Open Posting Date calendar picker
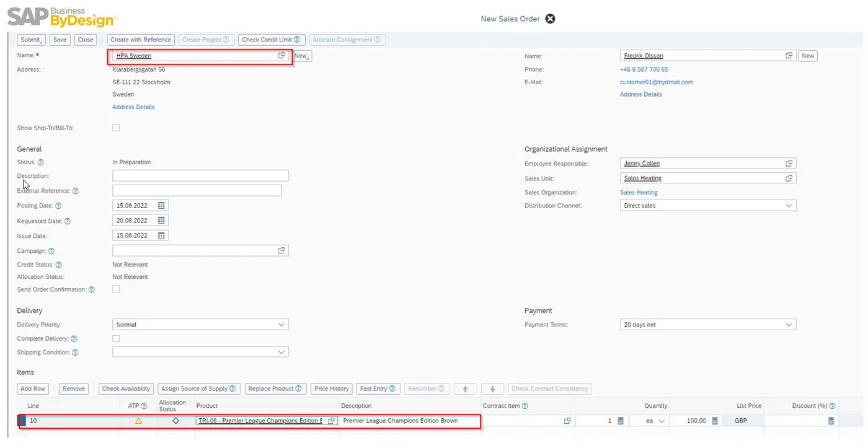The height and width of the screenshot is (448, 868). click(x=161, y=206)
